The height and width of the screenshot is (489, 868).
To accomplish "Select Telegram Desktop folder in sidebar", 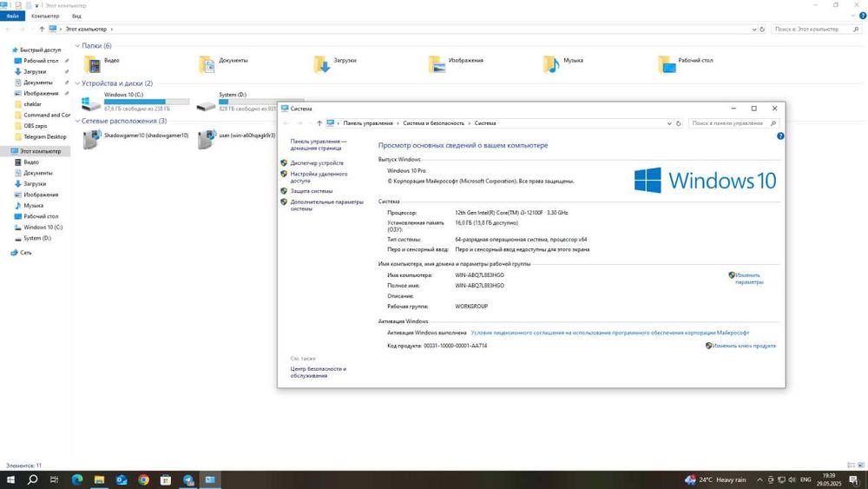I will coord(44,136).
